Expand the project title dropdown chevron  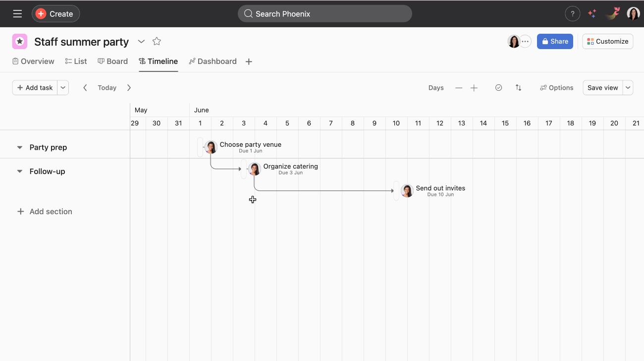click(x=141, y=42)
